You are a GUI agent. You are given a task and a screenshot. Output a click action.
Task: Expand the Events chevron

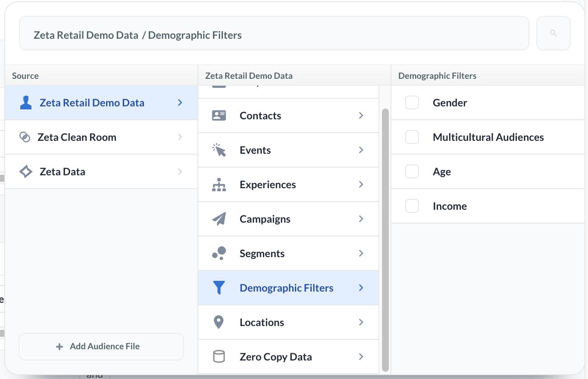(361, 150)
